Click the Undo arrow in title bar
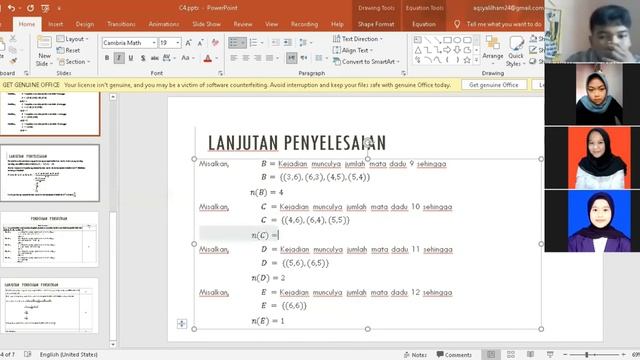 tap(11, 8)
